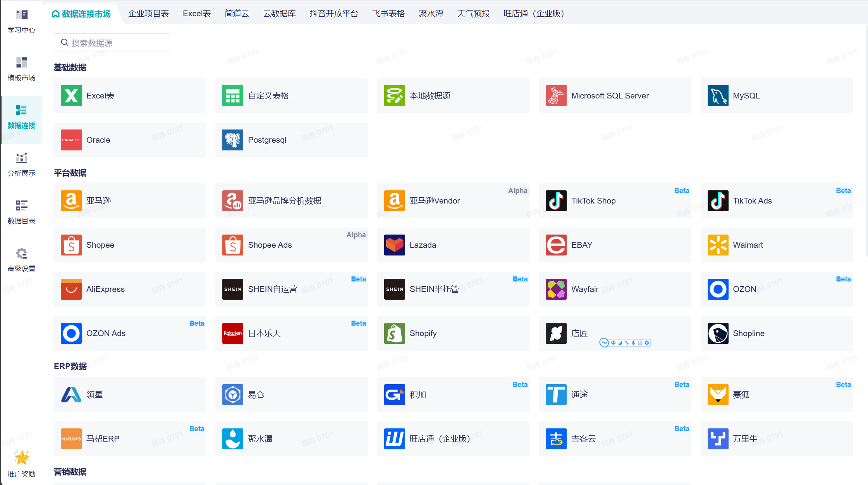
Task: Select the Shopify bag icon
Action: tap(394, 333)
